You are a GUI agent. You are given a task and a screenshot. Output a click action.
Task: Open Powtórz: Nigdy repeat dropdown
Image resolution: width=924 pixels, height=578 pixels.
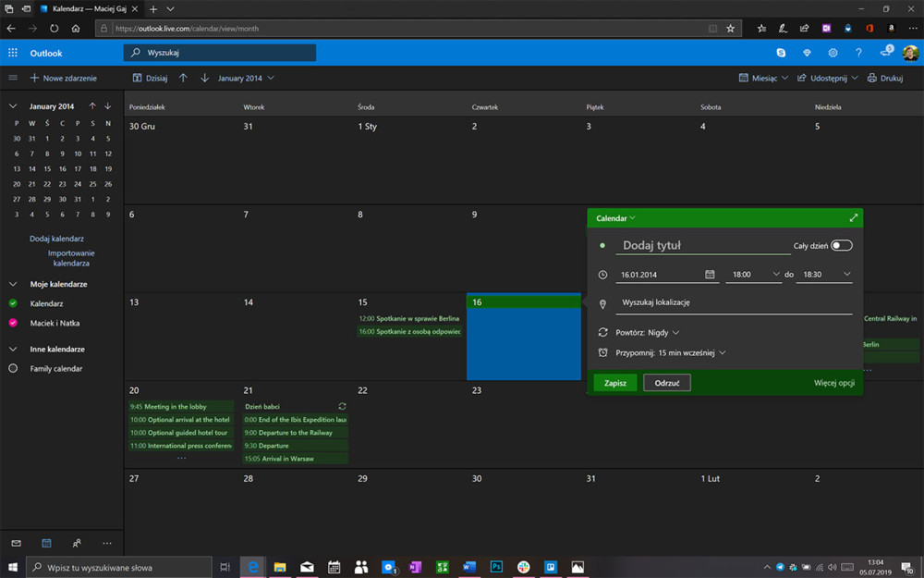point(647,333)
